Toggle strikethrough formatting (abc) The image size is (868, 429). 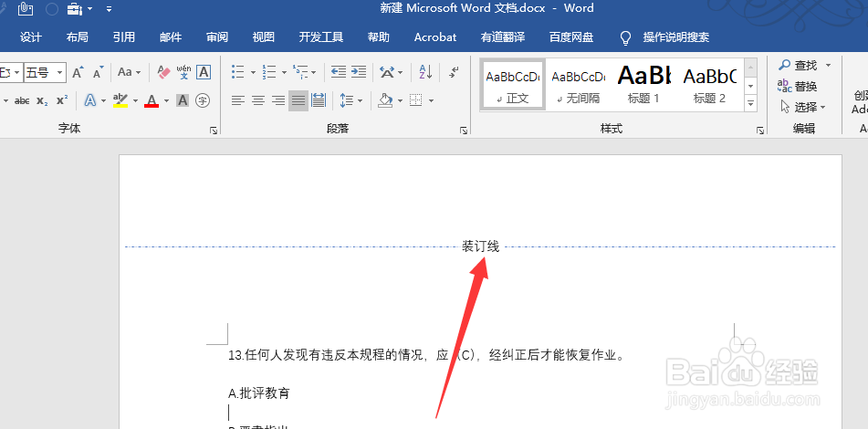click(22, 100)
